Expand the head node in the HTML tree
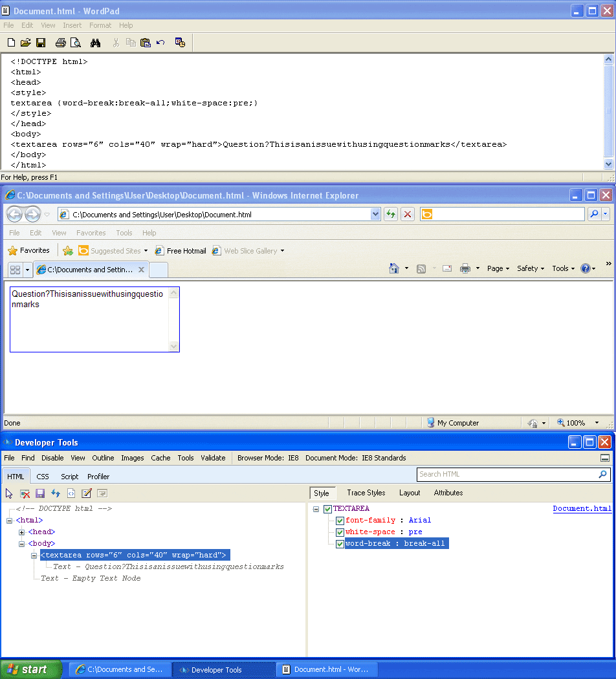This screenshot has width=616, height=679. click(x=21, y=531)
